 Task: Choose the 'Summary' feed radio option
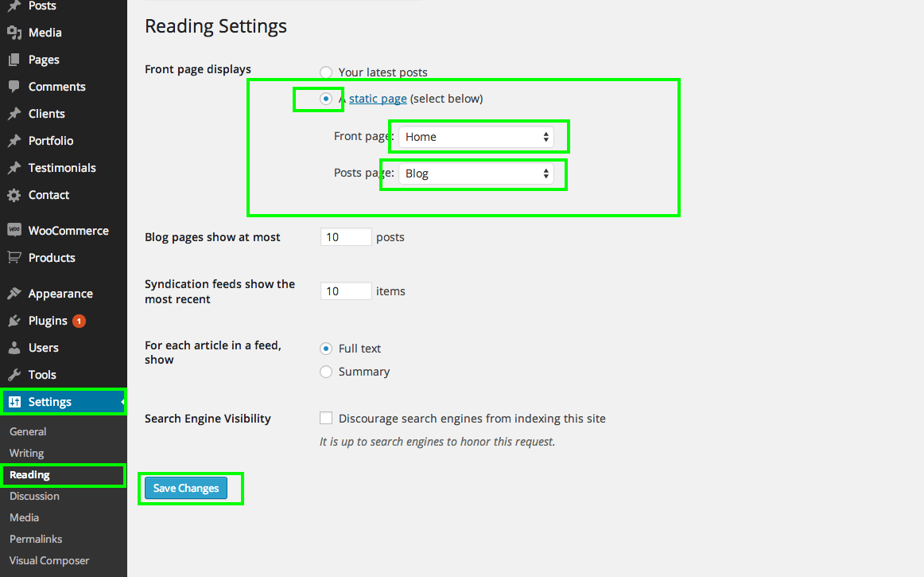(326, 372)
